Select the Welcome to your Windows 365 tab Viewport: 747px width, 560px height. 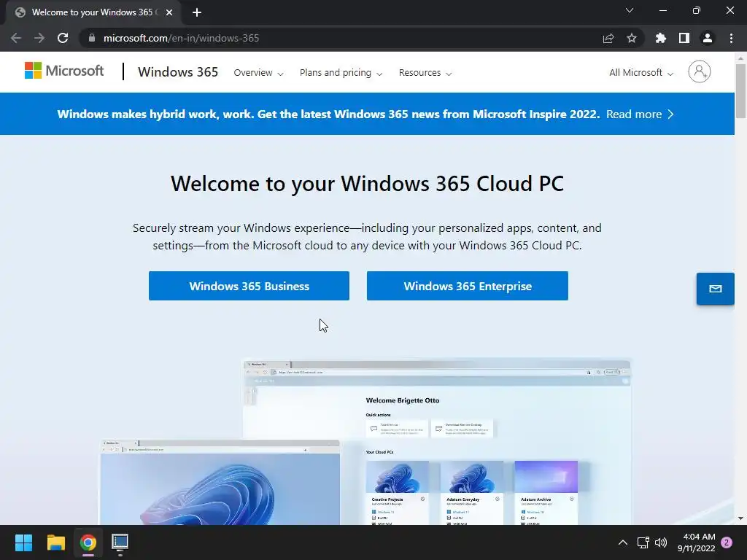(93, 12)
